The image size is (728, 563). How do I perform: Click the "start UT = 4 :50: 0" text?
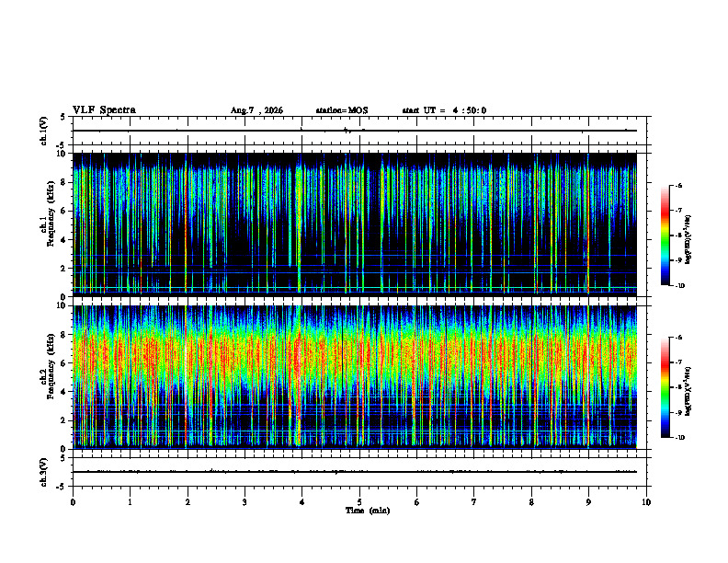[x=444, y=110]
